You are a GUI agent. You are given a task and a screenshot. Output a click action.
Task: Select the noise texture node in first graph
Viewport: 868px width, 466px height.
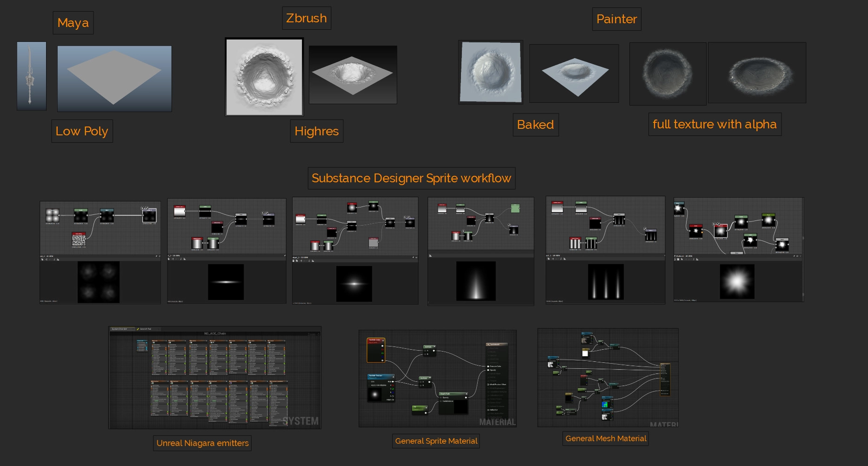point(79,239)
